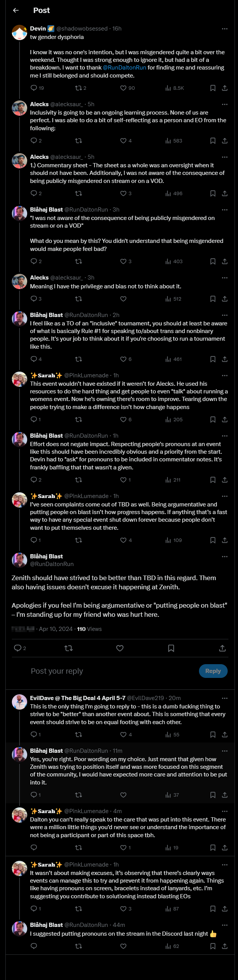Repost Devin's post with 2 reposts
Viewport: 238px width, 980px height.
point(78,88)
